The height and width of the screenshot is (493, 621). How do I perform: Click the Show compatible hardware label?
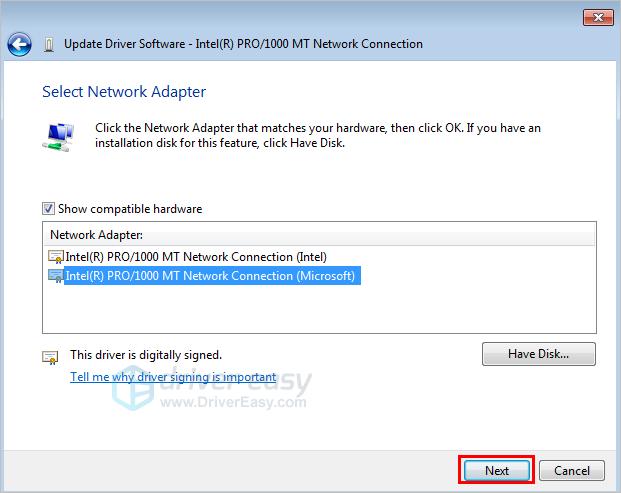click(130, 209)
